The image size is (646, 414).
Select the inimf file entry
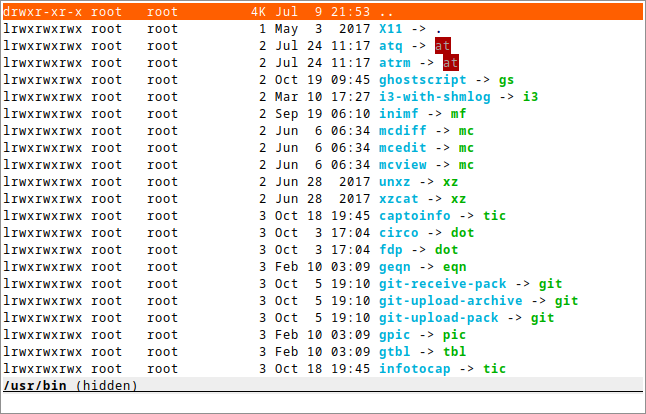click(x=399, y=114)
